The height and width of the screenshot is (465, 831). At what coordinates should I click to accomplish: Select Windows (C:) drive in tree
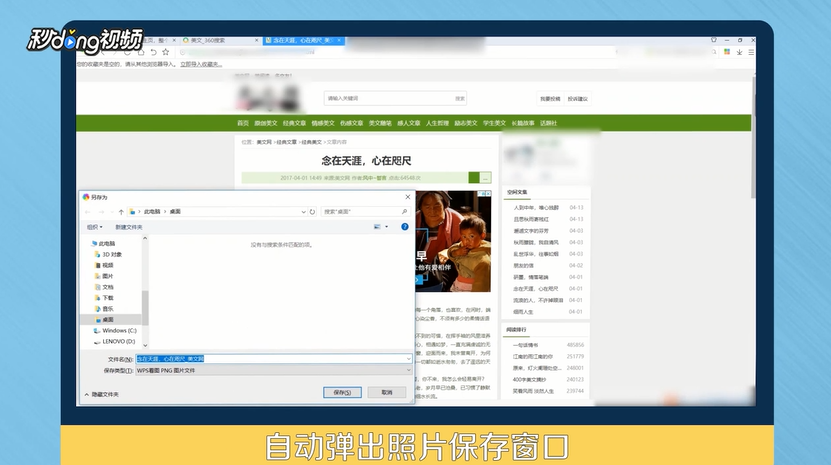[119, 330]
